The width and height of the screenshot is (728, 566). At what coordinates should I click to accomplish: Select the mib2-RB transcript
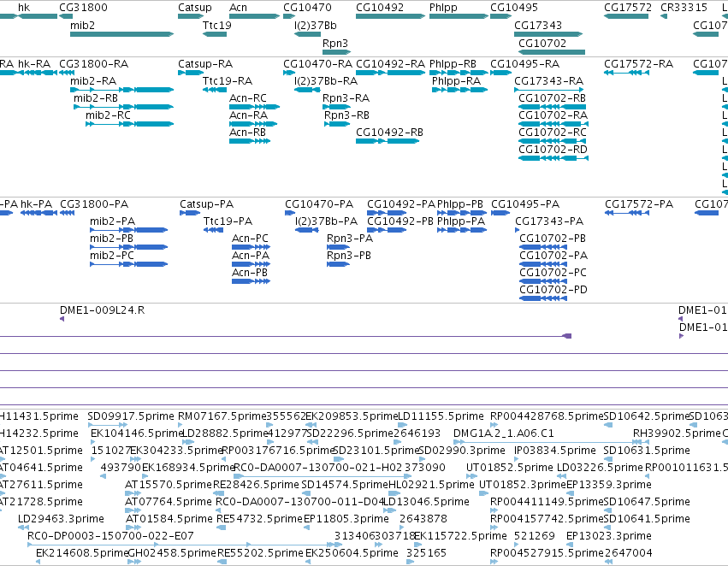coord(123,107)
